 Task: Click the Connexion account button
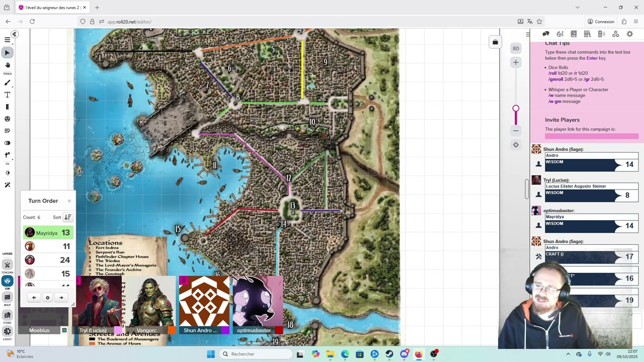coord(601,22)
